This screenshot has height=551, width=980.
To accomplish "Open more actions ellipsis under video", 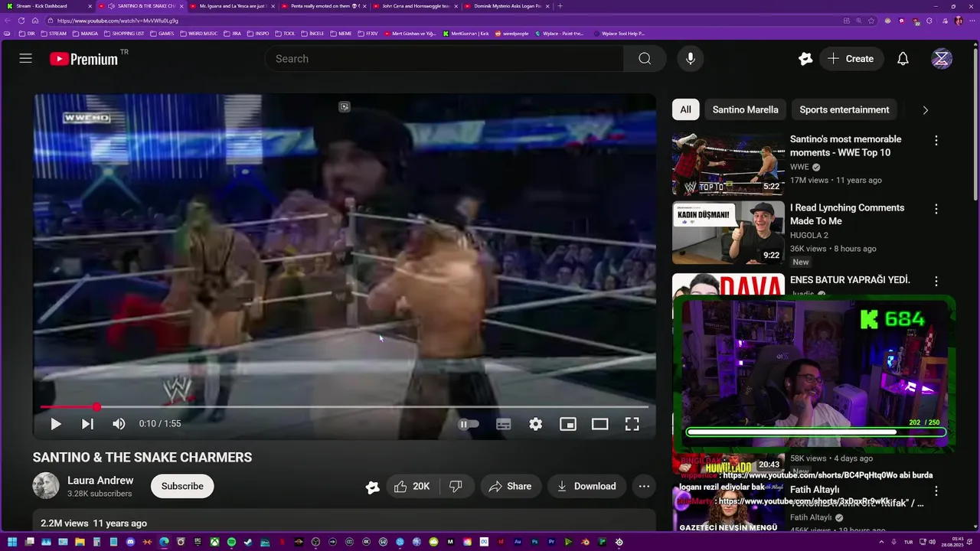I will [x=644, y=486].
